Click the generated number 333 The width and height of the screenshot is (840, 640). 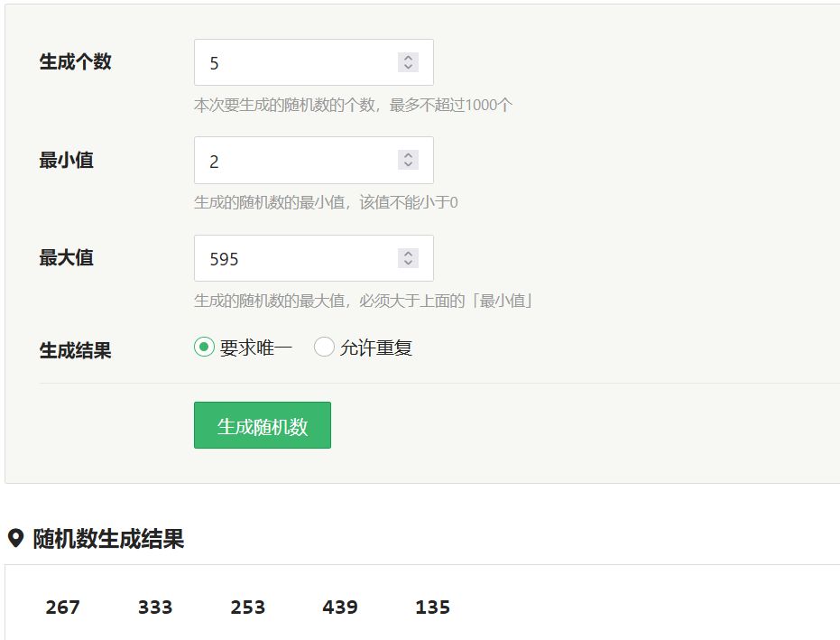155,608
